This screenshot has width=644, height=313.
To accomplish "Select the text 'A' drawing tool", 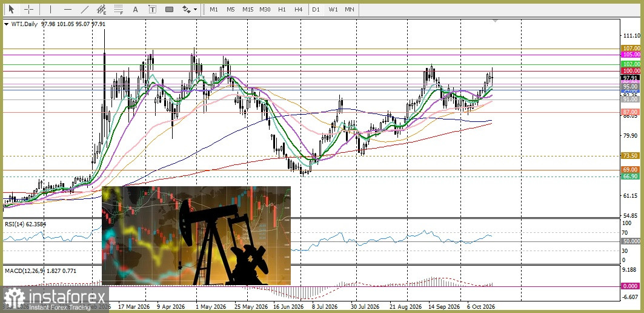I will (135, 9).
